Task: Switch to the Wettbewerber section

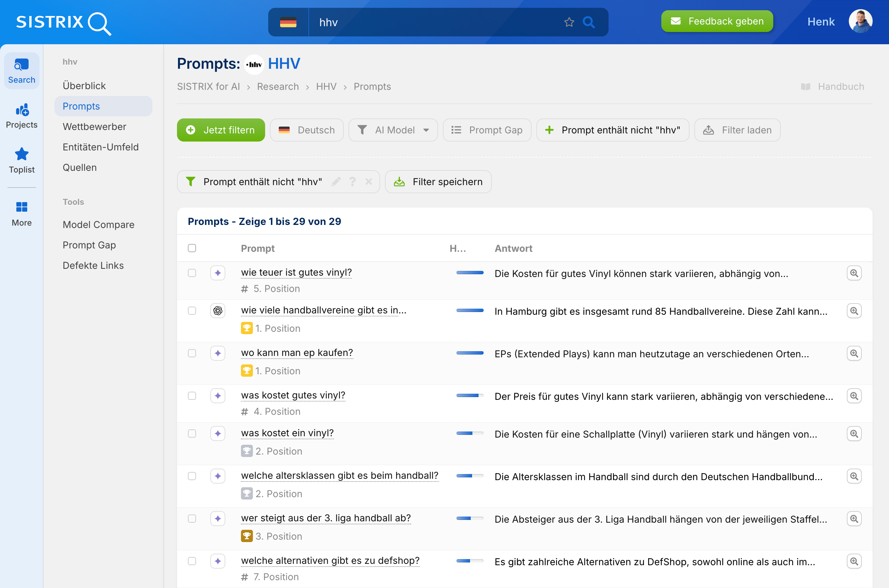Action: tap(95, 126)
